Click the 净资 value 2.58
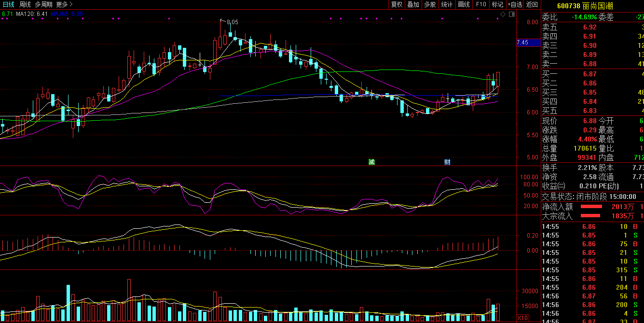This screenshot has width=644, height=323. 589,177
